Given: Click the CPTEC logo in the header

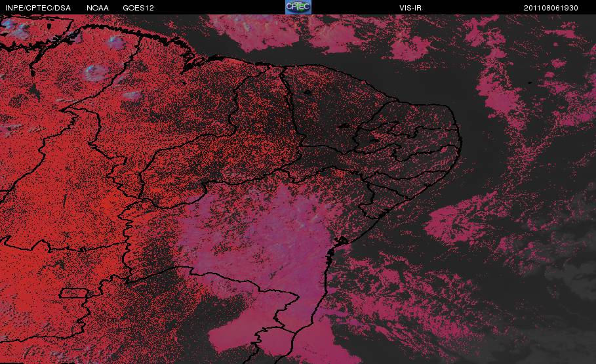Looking at the screenshot, I should 298,7.
